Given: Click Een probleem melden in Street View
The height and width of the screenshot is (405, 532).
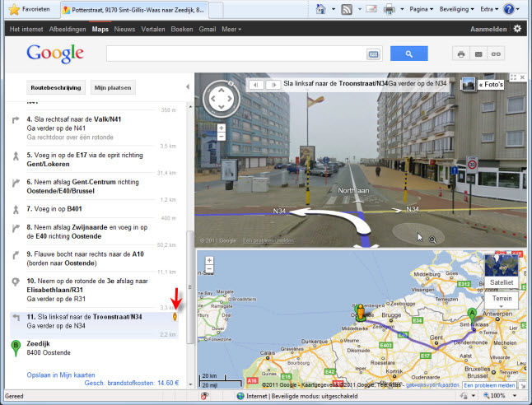Looking at the screenshot, I should coord(268,240).
